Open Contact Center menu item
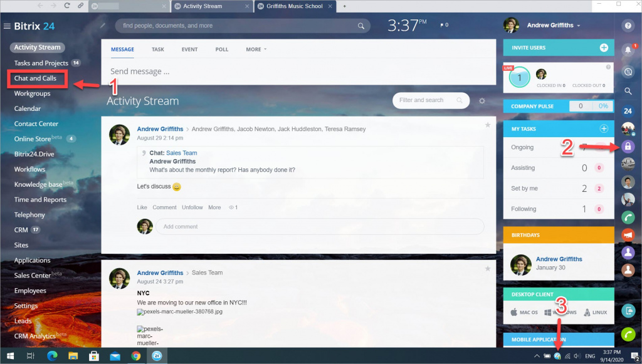 (x=36, y=123)
